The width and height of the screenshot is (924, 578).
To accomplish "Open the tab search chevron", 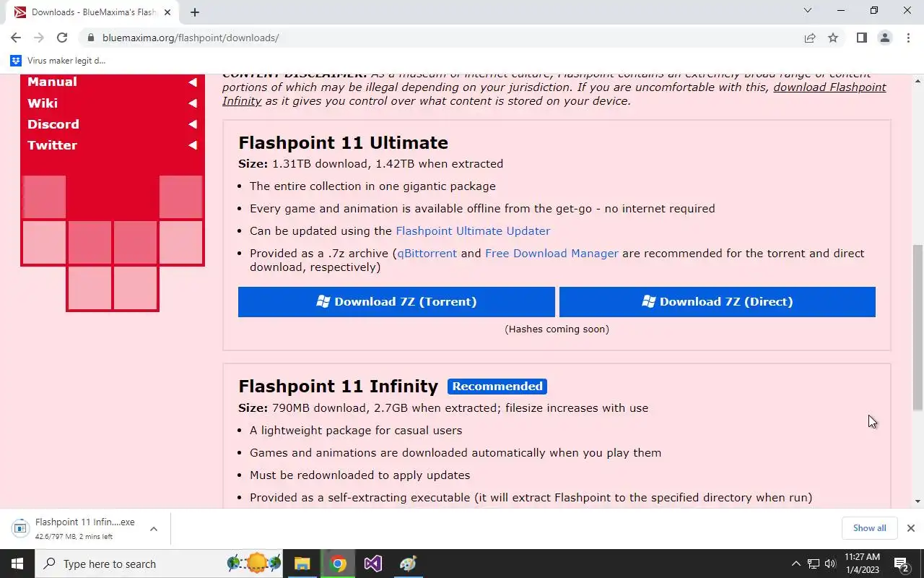I will click(808, 11).
